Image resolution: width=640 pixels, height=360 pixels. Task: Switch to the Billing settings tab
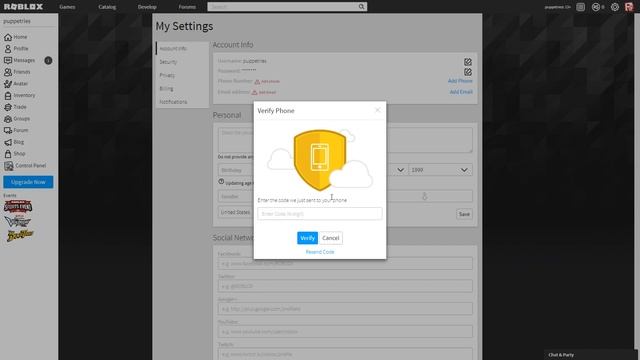pyautogui.click(x=182, y=89)
